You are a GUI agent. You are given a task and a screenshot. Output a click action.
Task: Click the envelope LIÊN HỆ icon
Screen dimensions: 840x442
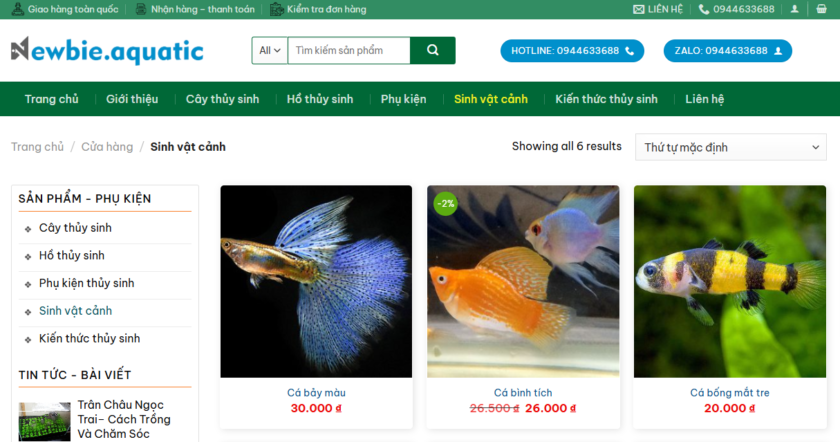tap(639, 9)
